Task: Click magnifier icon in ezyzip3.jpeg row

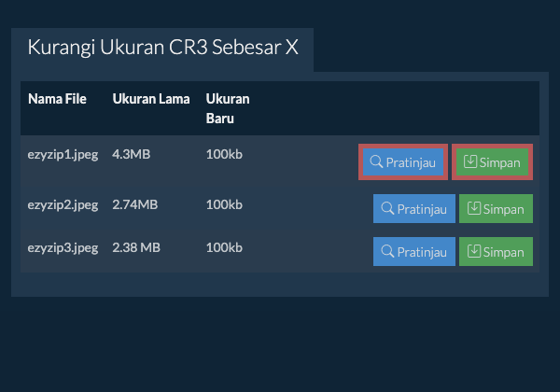Action: click(388, 251)
